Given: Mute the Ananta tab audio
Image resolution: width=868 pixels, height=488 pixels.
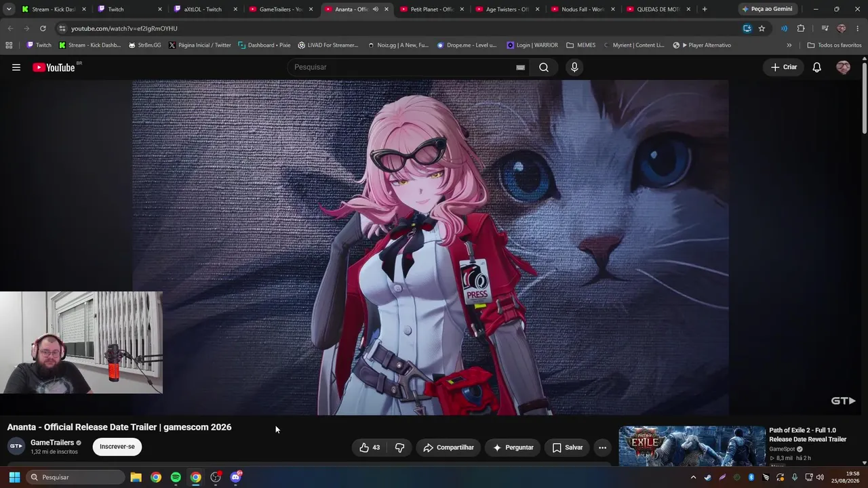Looking at the screenshot, I should click(x=375, y=9).
